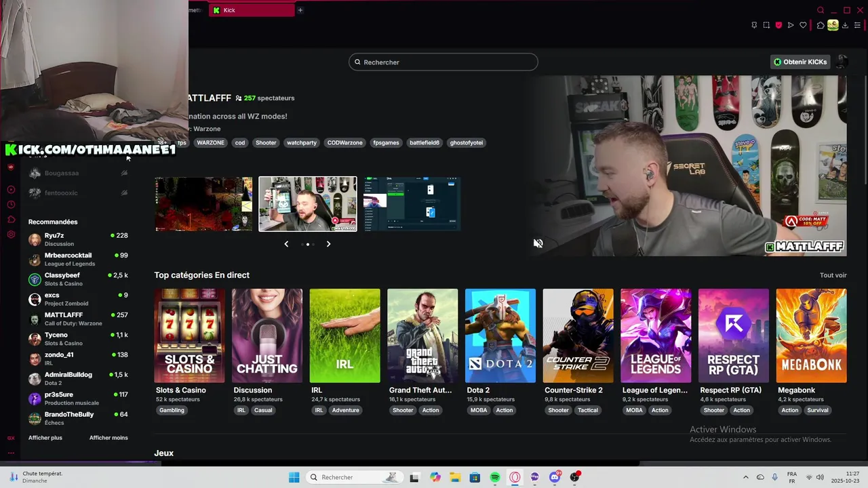Switch to the Kick browser tab
868x488 pixels.
251,10
